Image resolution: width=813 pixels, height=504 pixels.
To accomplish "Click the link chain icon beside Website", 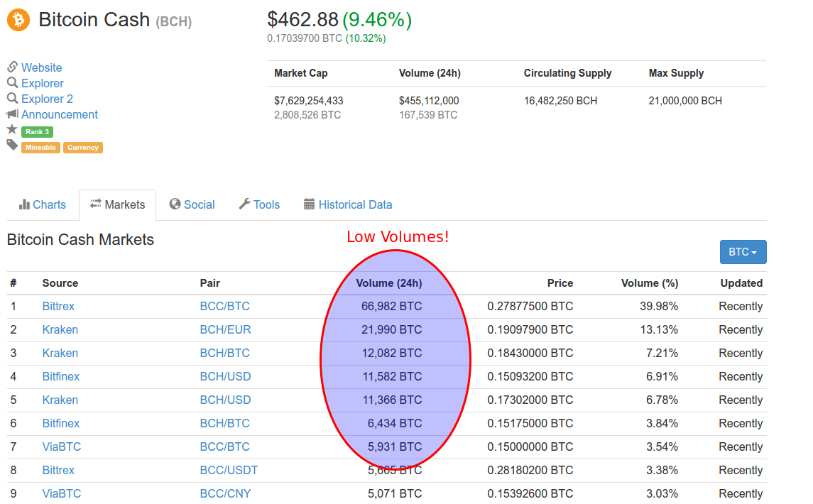I will pos(13,67).
